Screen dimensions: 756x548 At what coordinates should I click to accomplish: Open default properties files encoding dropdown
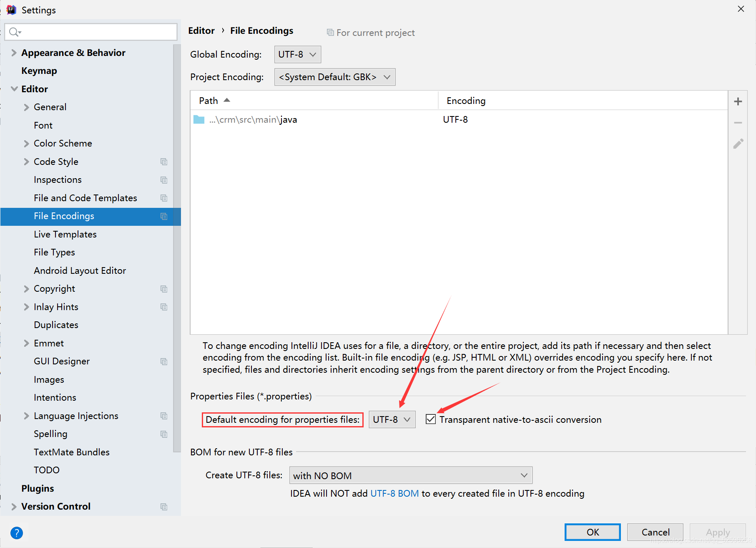point(392,419)
